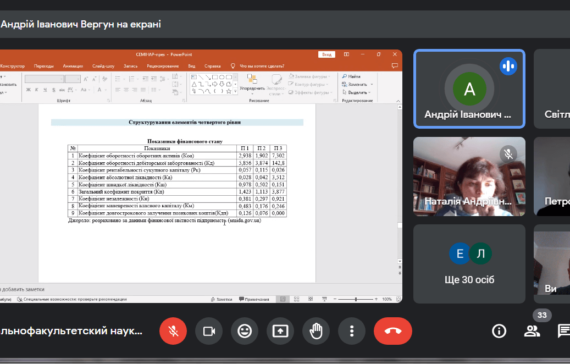Screen dimensions: 570x364
Task: Select Наталія Андріївна video tile
Action: 469,176
